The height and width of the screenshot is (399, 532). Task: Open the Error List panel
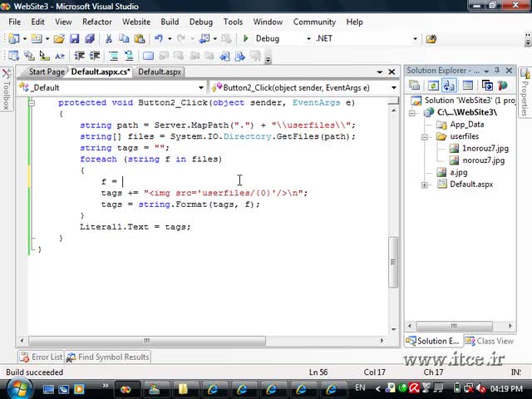click(42, 357)
